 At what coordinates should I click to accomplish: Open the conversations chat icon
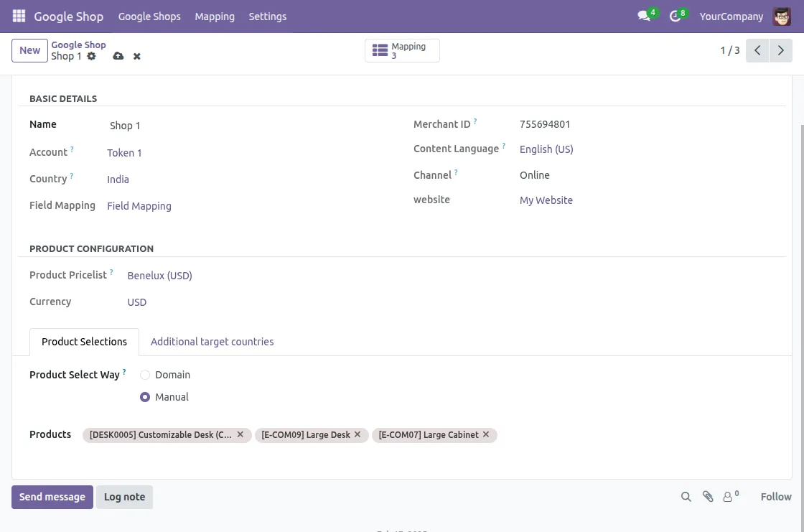(x=644, y=16)
